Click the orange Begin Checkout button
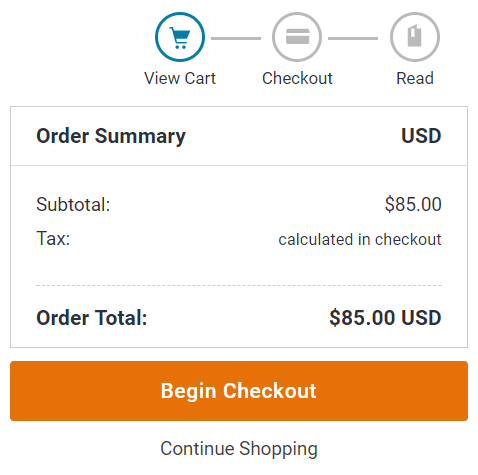The image size is (478, 475). coord(239,391)
